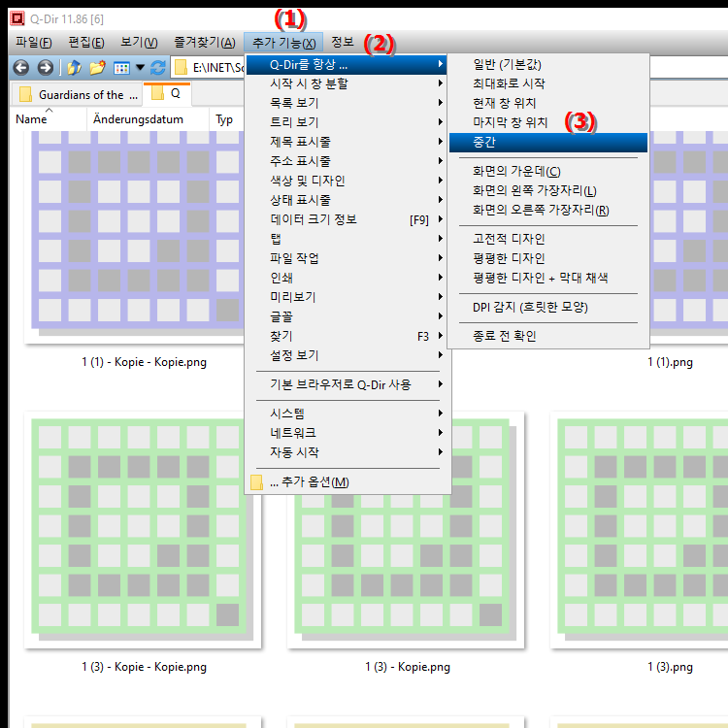The height and width of the screenshot is (728, 728).
Task: Expand the view mode dropdown arrow
Action: tap(140, 68)
